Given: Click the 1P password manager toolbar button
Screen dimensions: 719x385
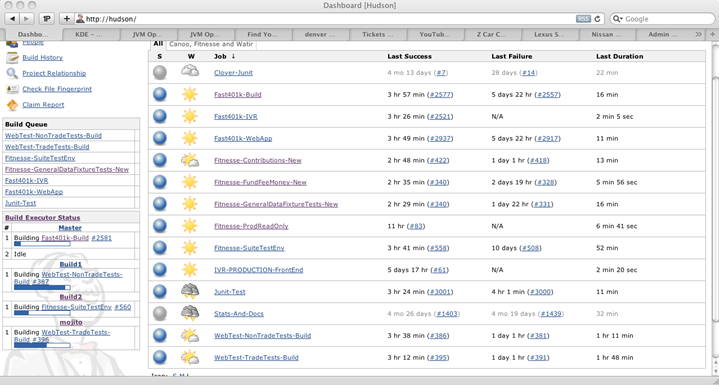Looking at the screenshot, I should (47, 19).
